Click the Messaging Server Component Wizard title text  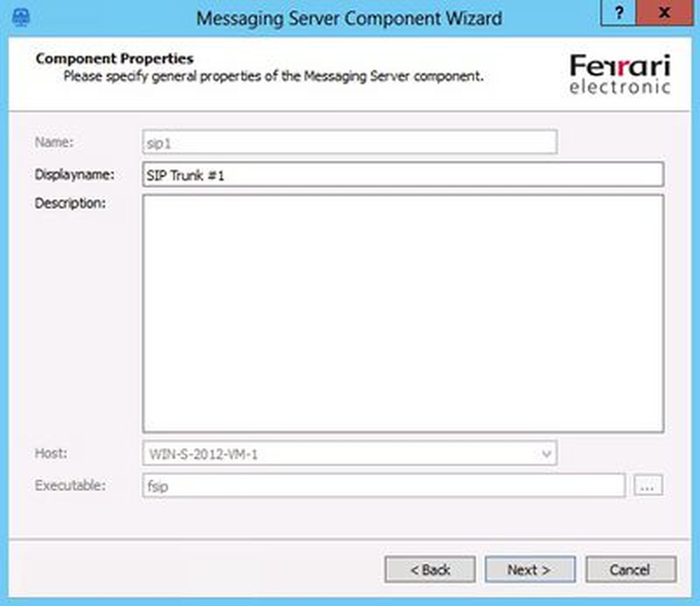pyautogui.click(x=349, y=18)
